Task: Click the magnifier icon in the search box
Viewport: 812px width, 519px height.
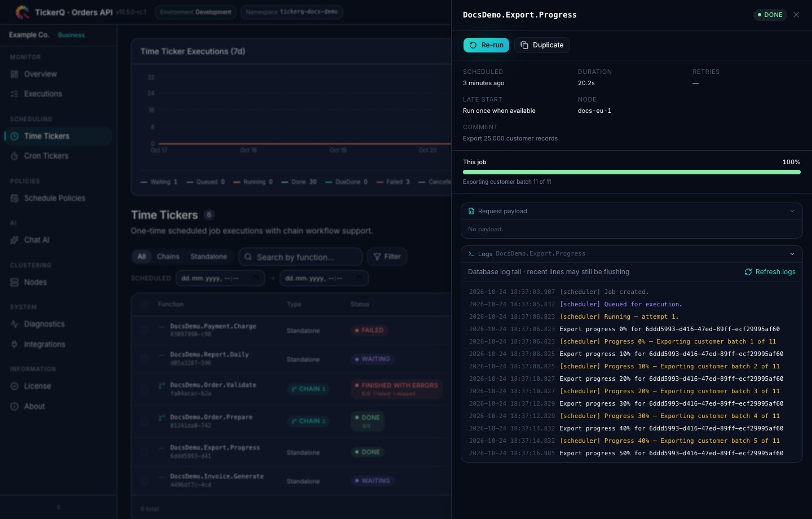Action: point(248,257)
